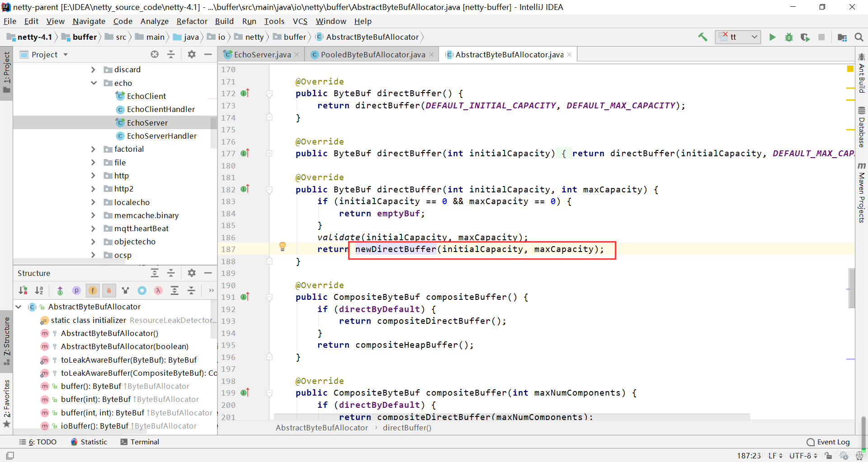Open the Navigate menu
Viewport: 868px width, 462px height.
89,21
